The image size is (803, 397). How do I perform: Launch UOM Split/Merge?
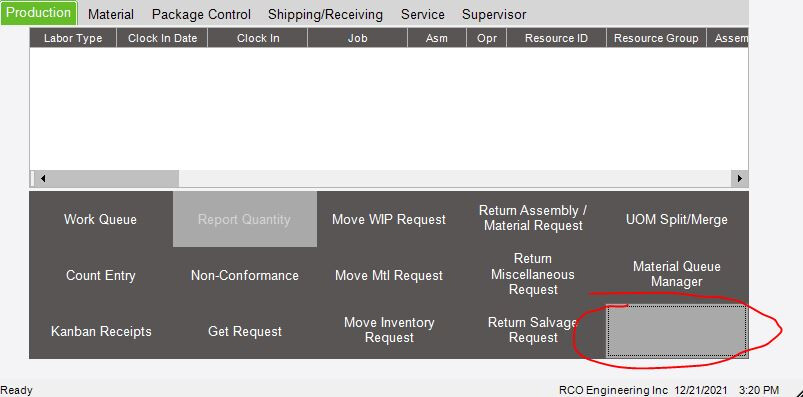coord(677,219)
